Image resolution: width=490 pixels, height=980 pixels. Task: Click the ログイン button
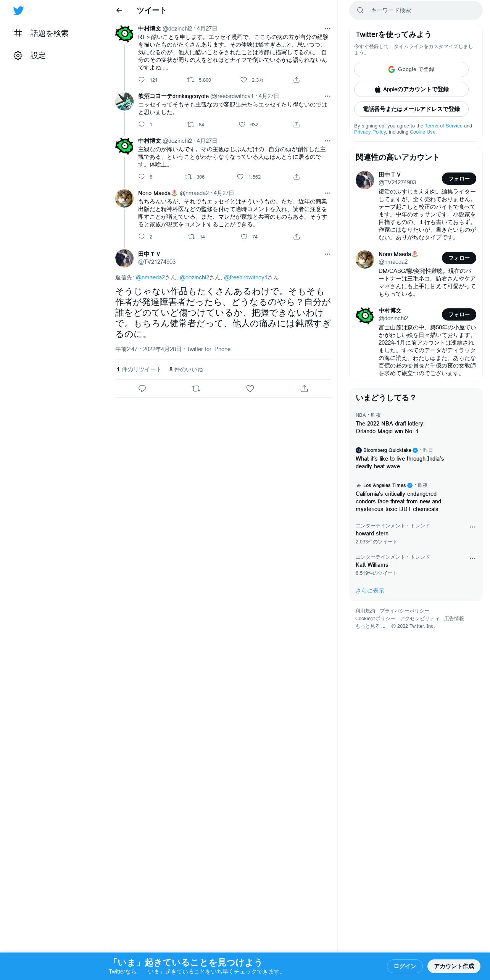[x=405, y=966]
